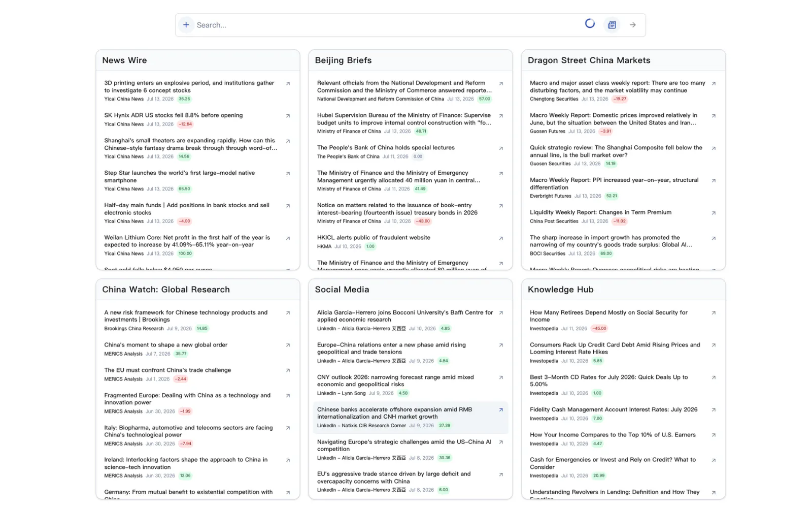Click the -19.27 badge under Chengtong Securities report
This screenshot has height=508, width=812.
coord(620,99)
